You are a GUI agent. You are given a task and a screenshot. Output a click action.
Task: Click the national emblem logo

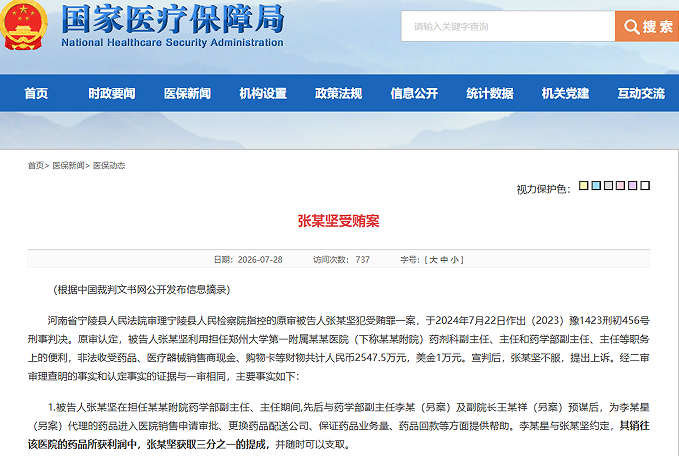(x=23, y=25)
